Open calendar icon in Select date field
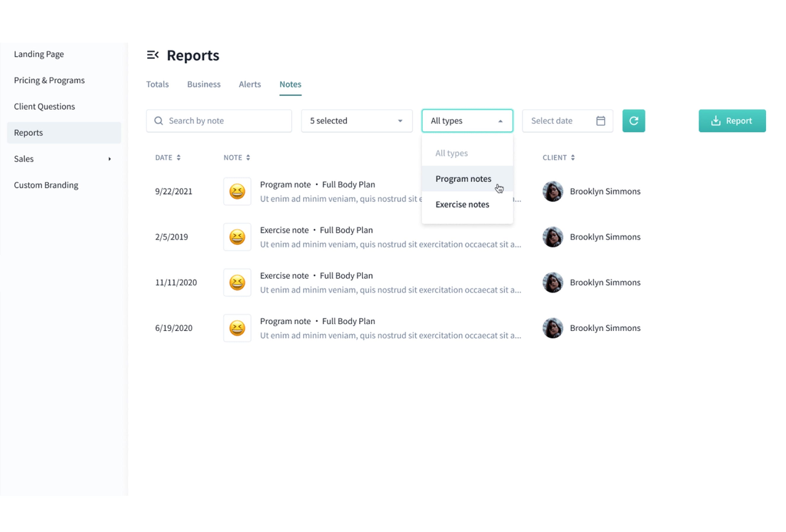Screen dimensions: 786x532 pyautogui.click(x=600, y=121)
